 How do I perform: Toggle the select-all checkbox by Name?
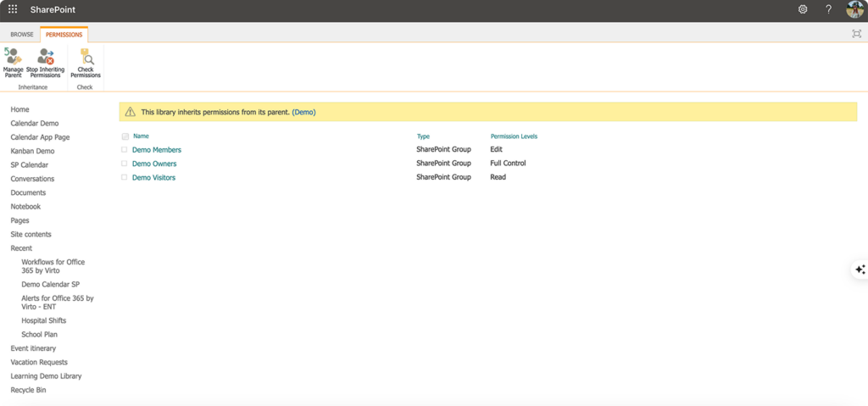[125, 136]
